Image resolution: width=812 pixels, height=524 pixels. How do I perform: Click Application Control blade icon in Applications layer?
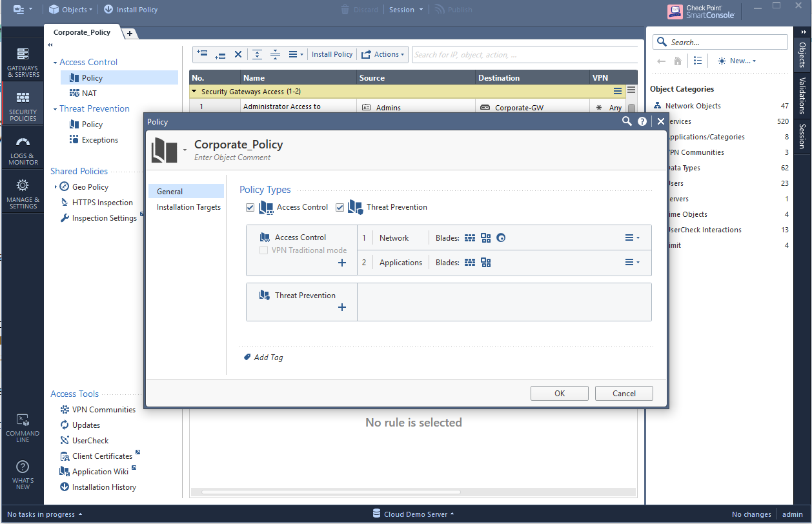point(486,262)
